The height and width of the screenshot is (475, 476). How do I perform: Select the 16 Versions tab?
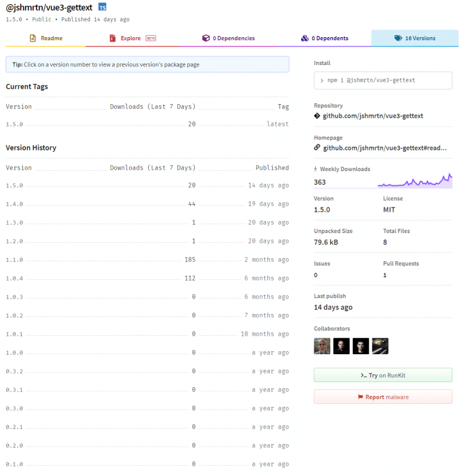415,38
